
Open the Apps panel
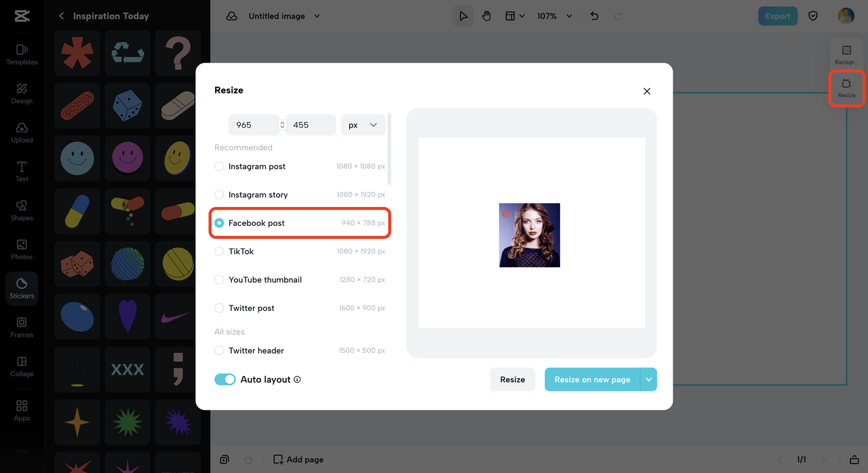click(x=22, y=411)
